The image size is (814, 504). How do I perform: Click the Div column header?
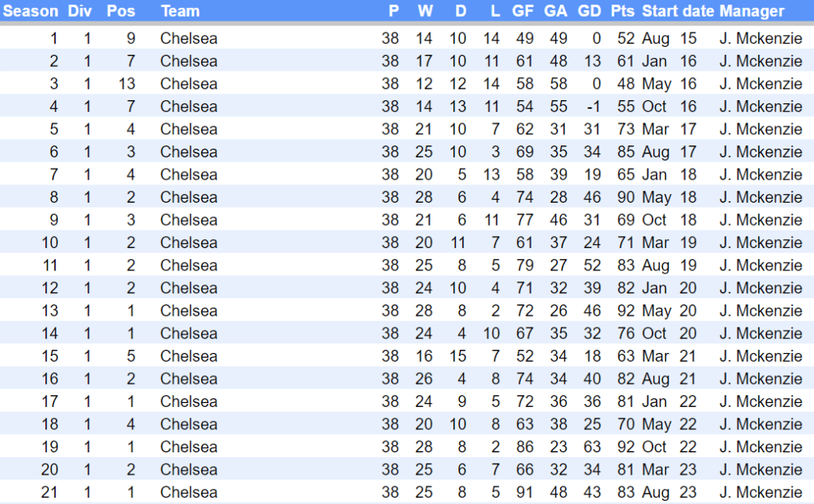80,11
